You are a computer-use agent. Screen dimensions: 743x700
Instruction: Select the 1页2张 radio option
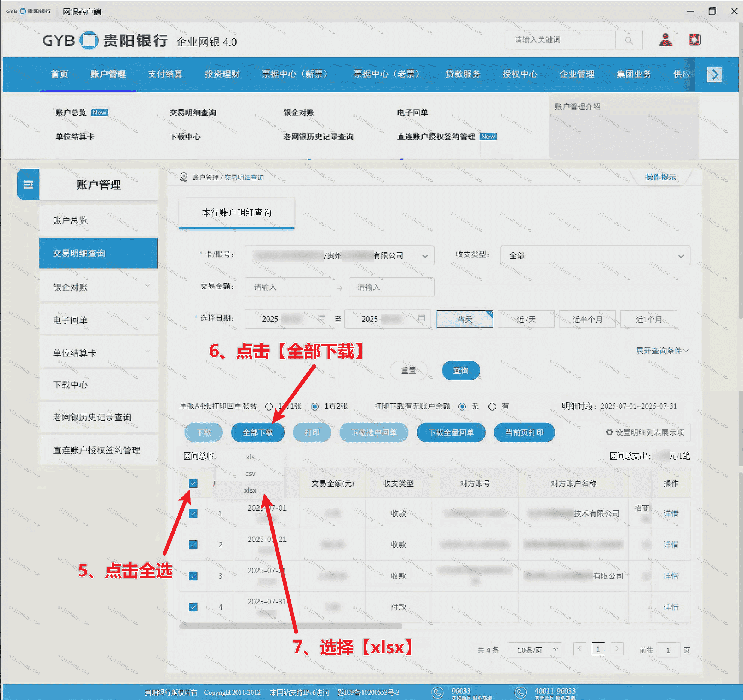(x=315, y=406)
